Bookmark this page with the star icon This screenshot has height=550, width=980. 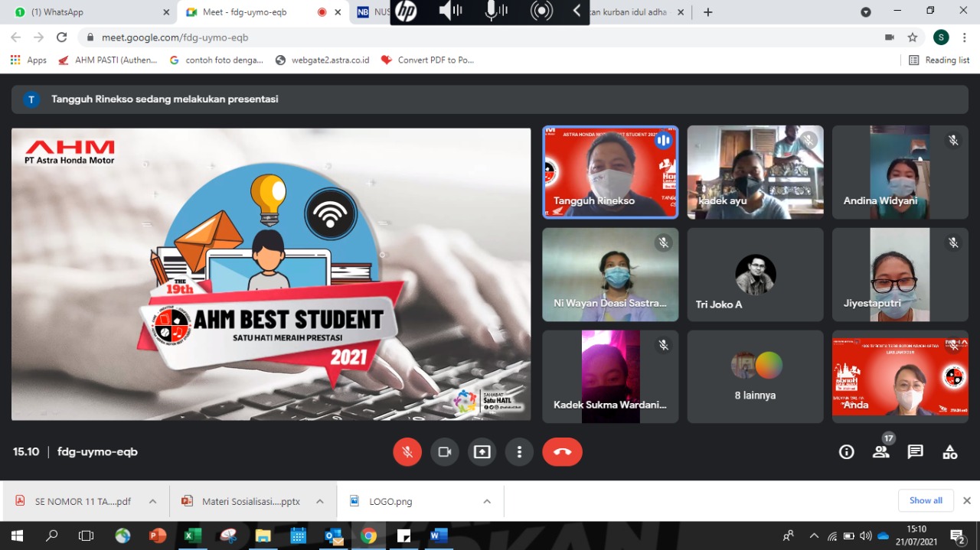(x=913, y=37)
